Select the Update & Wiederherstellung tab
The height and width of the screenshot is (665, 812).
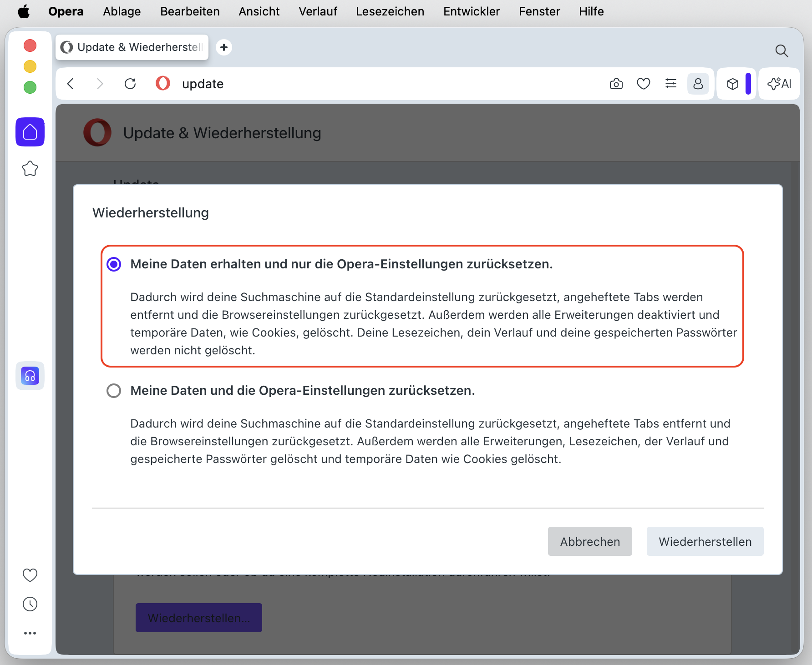pos(132,47)
